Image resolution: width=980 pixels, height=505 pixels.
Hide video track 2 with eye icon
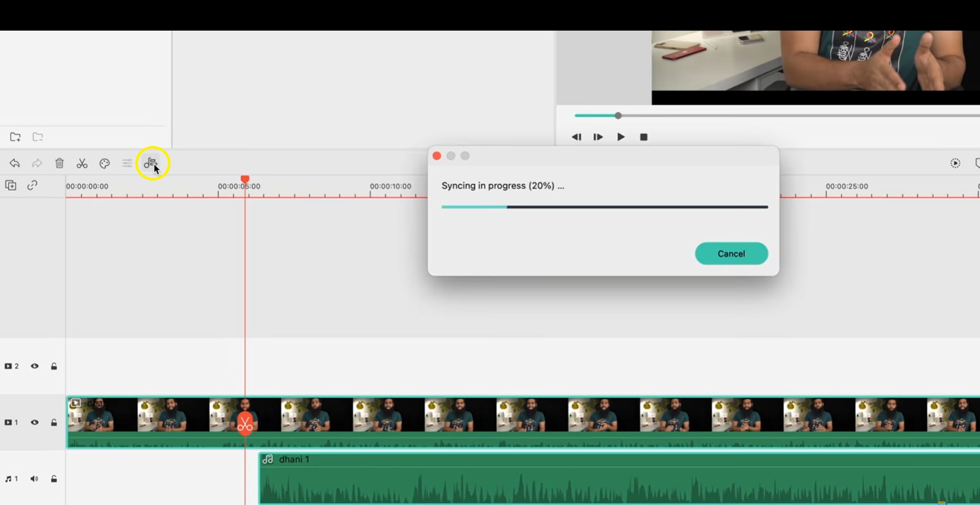tap(35, 366)
